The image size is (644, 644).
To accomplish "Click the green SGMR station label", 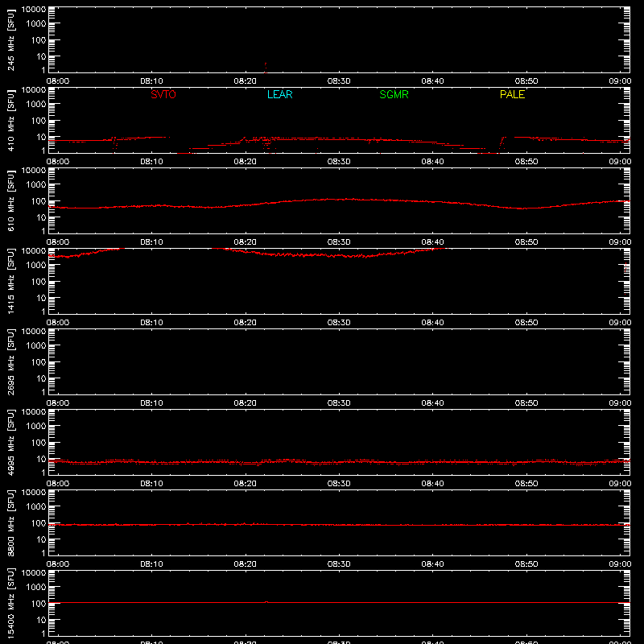I will point(394,94).
